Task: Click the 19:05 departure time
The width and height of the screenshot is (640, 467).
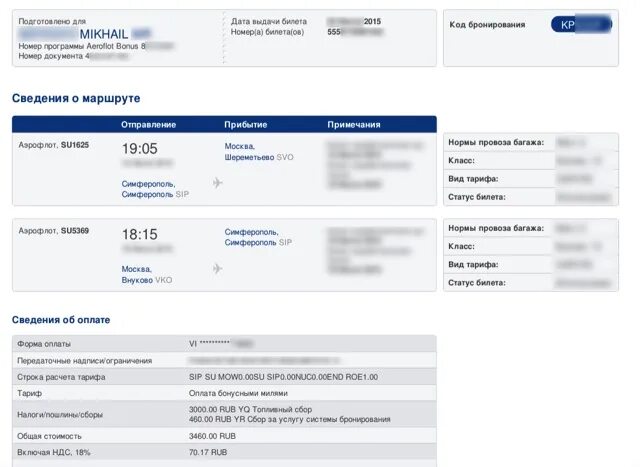Action: pyautogui.click(x=139, y=148)
